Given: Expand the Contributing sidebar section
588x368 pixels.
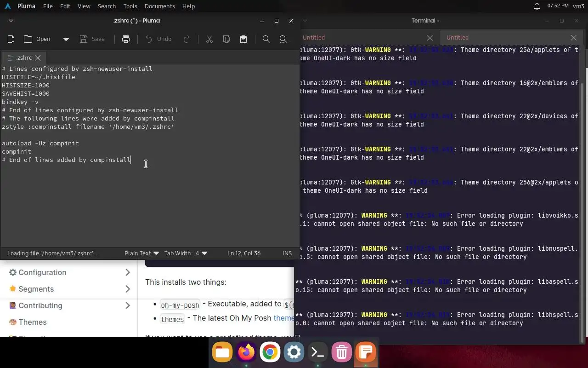Looking at the screenshot, I should point(128,306).
